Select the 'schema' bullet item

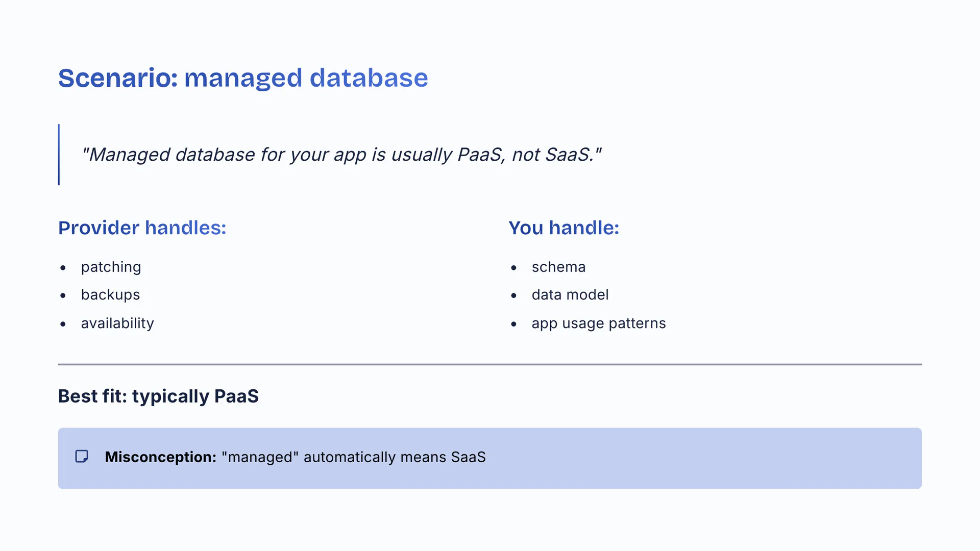click(558, 267)
